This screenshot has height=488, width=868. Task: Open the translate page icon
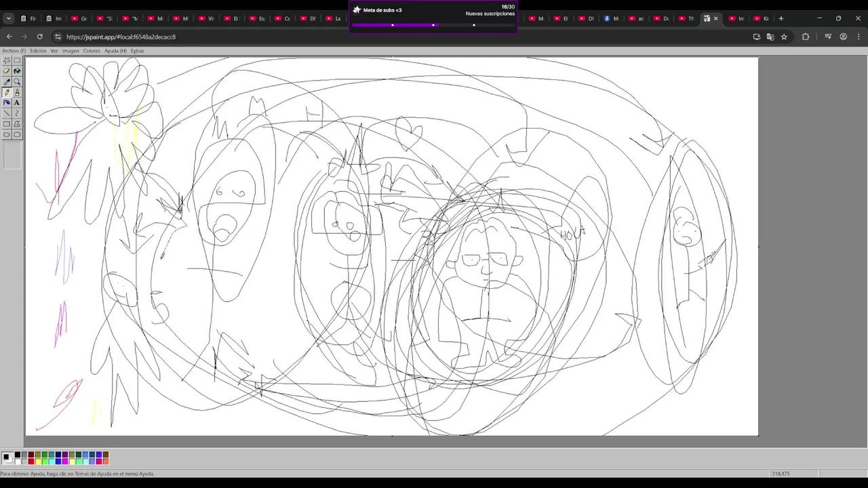770,37
